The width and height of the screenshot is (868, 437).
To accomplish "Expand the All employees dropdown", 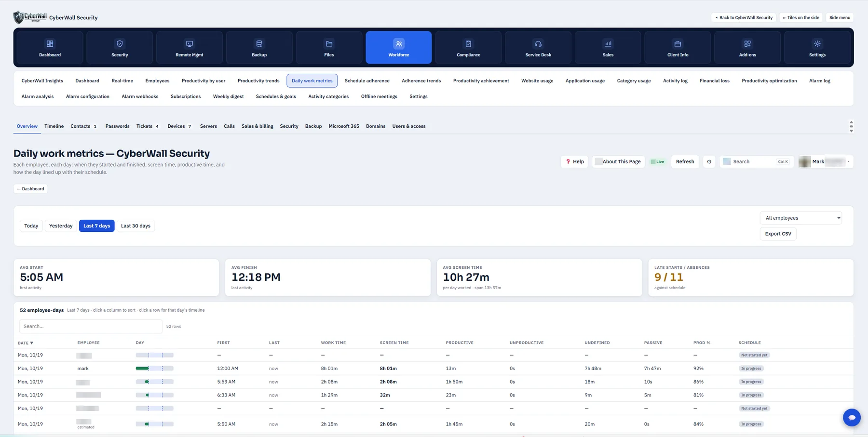I will pyautogui.click(x=800, y=218).
